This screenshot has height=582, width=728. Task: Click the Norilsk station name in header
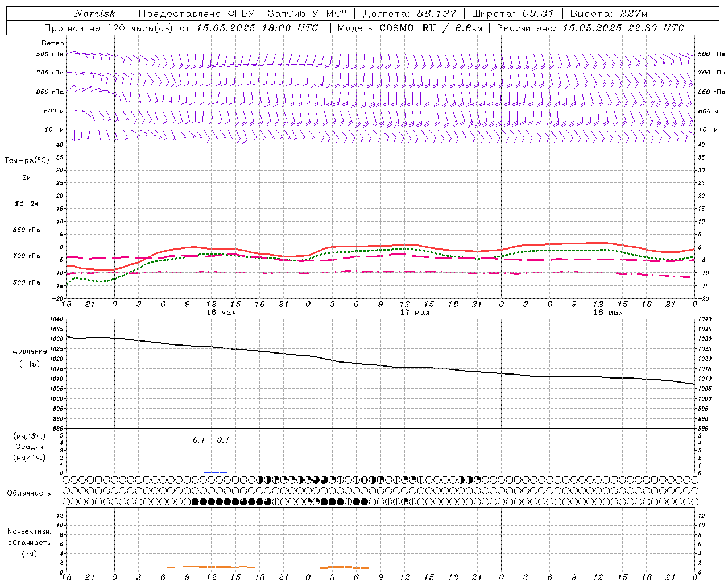95,14
